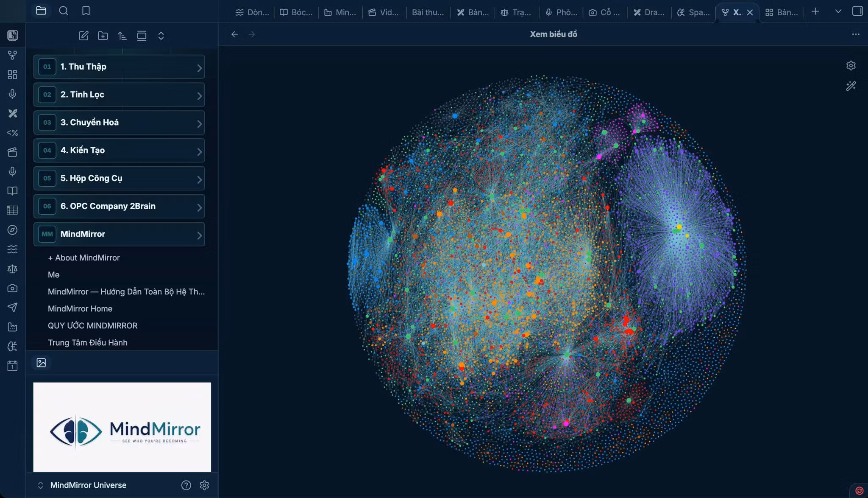Toggle auto-reveal current file icon
Image resolution: width=868 pixels, height=498 pixels.
142,36
